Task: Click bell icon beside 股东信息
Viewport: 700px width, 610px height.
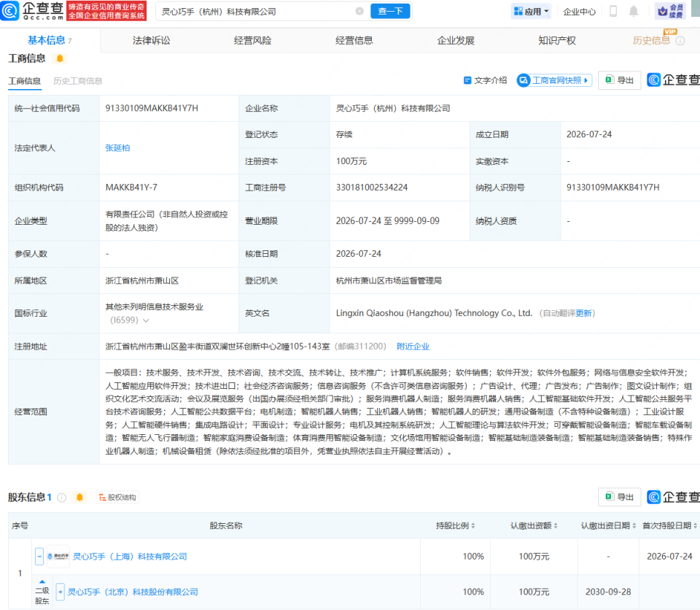Action: pyautogui.click(x=79, y=498)
